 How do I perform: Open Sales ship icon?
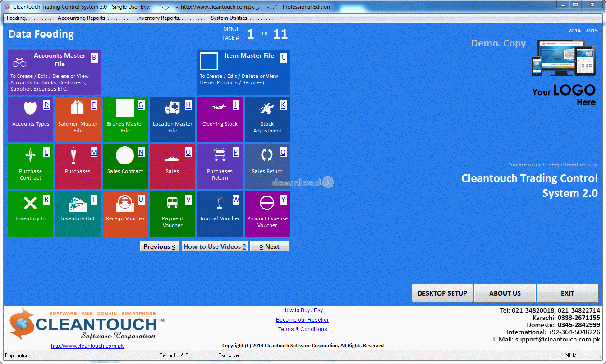pyautogui.click(x=172, y=159)
